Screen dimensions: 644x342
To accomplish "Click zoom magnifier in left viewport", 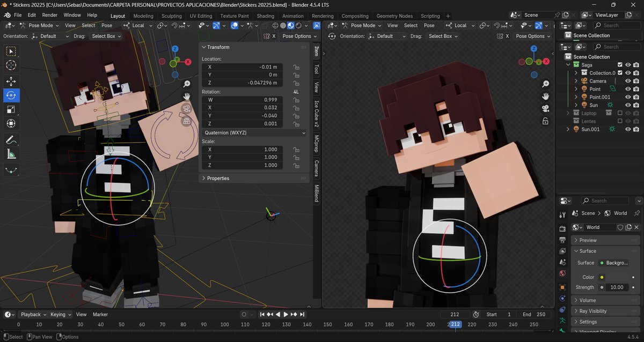I will click(x=187, y=84).
